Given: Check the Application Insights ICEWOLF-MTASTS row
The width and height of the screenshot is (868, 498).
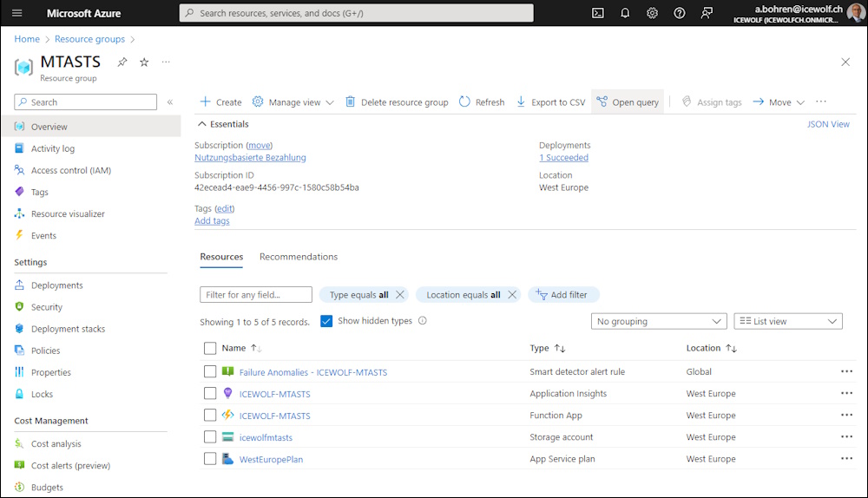Looking at the screenshot, I should tap(210, 393).
